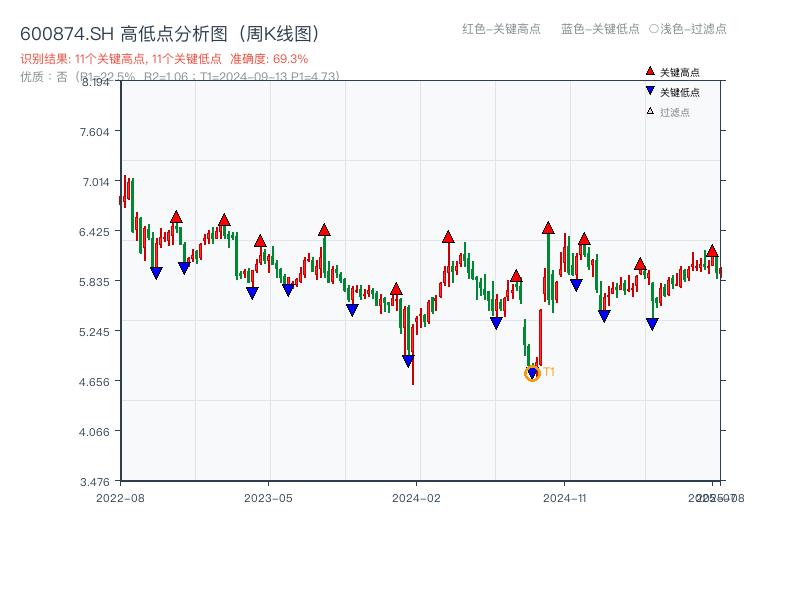The width and height of the screenshot is (800, 600).
Task: Click the red high marker just after the T1 rebound
Action: 548,228
